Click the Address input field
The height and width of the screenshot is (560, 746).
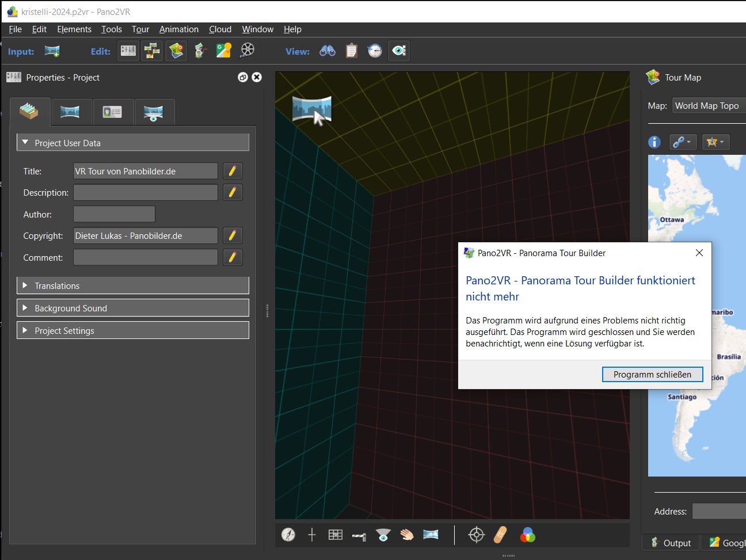coord(719,511)
